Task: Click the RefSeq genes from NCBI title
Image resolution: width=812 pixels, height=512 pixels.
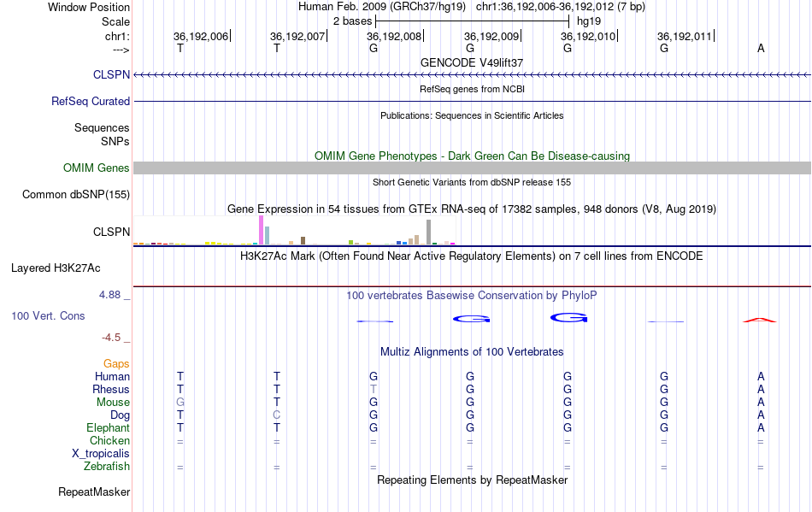Action: [x=472, y=89]
